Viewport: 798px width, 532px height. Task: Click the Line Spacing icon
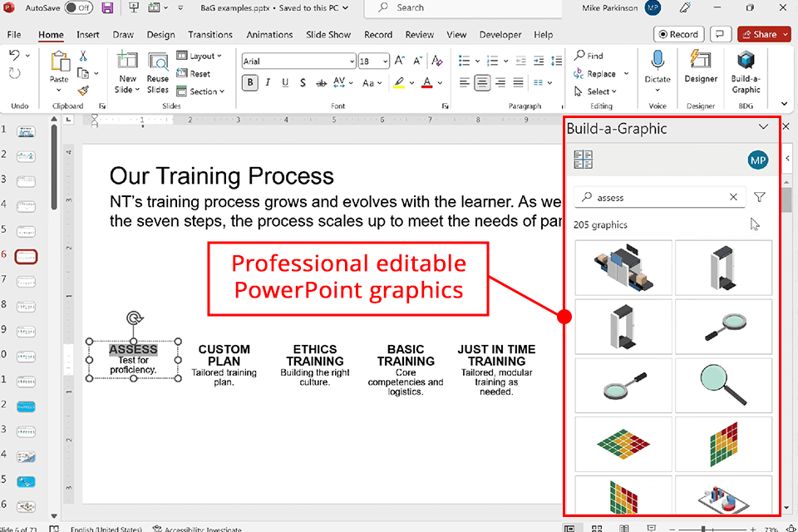[557, 61]
